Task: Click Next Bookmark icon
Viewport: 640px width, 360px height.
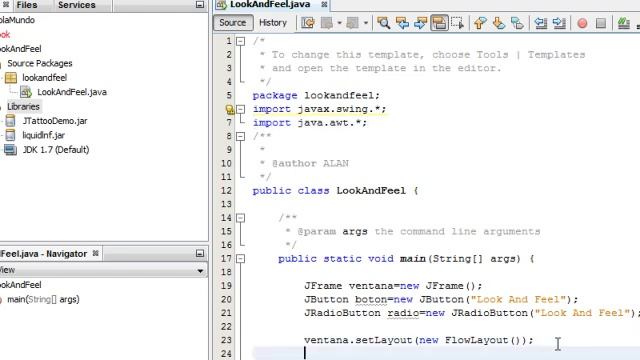Action: click(x=499, y=23)
